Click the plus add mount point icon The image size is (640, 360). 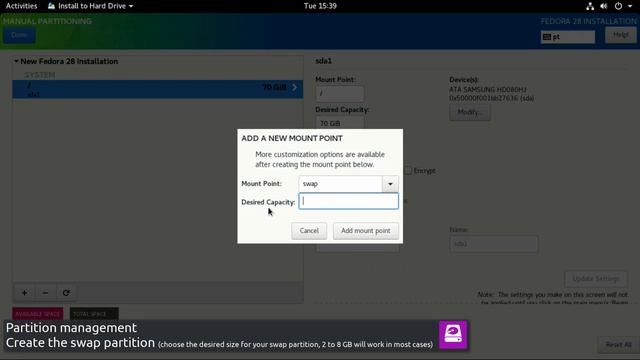click(x=24, y=293)
